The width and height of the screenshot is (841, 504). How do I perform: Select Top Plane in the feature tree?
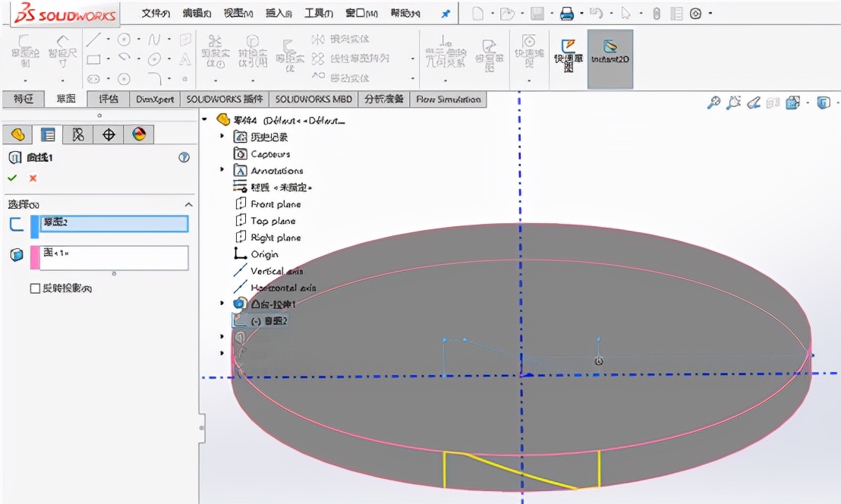274,221
